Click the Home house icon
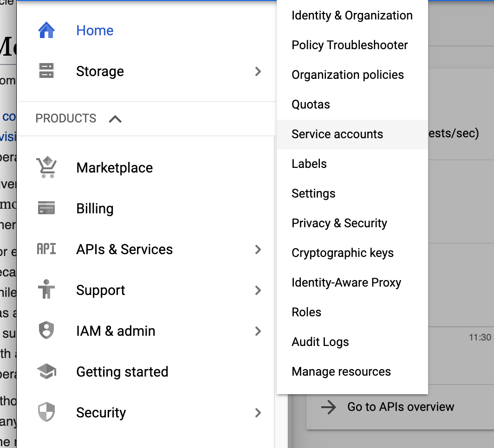Screen dimensions: 494x448 46,30
